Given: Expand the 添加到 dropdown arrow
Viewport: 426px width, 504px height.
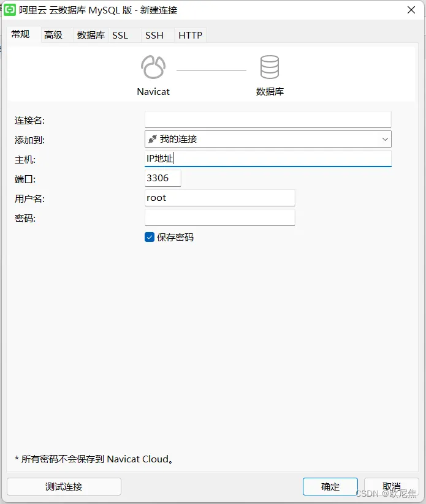Looking at the screenshot, I should [x=385, y=139].
